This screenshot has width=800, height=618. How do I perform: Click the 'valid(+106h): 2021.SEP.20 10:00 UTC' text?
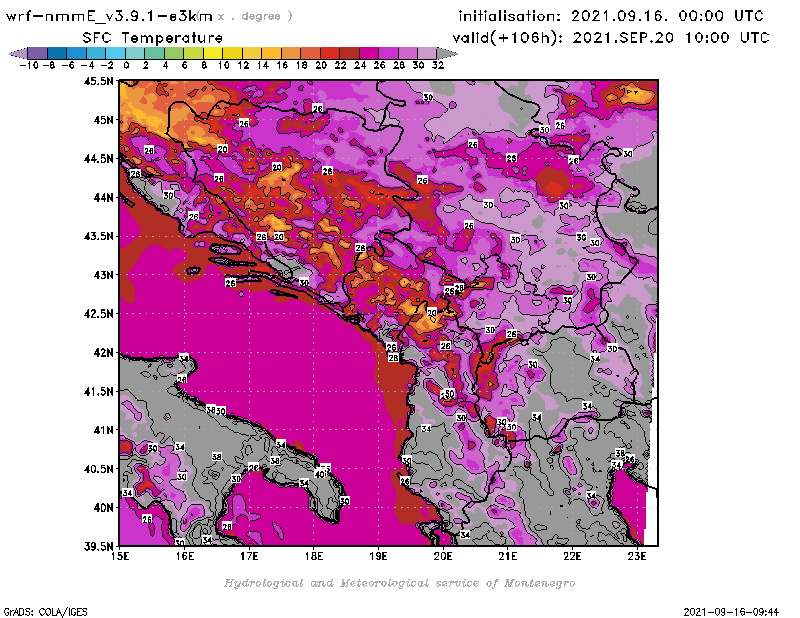[x=611, y=38]
